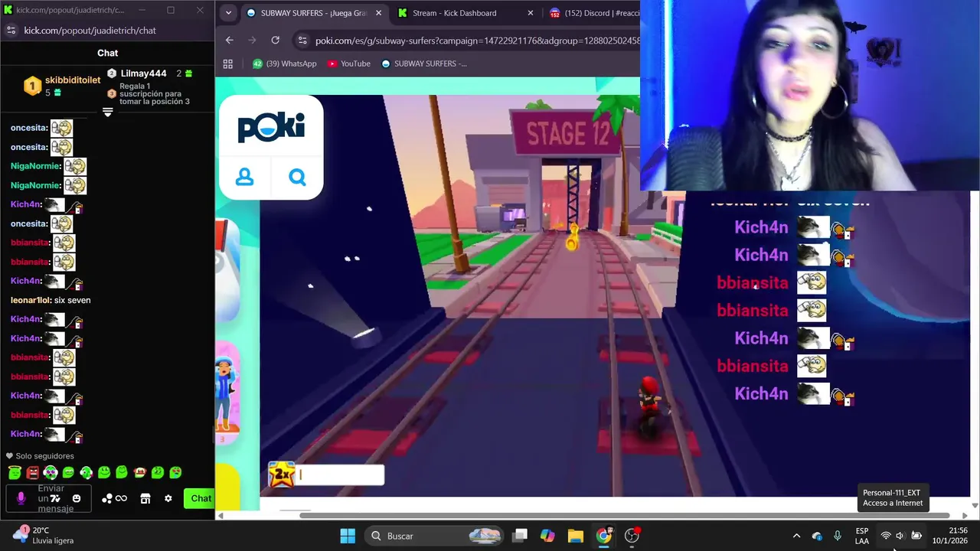The width and height of the screenshot is (980, 551).
Task: Click the Poki profile user icon
Action: (x=245, y=177)
